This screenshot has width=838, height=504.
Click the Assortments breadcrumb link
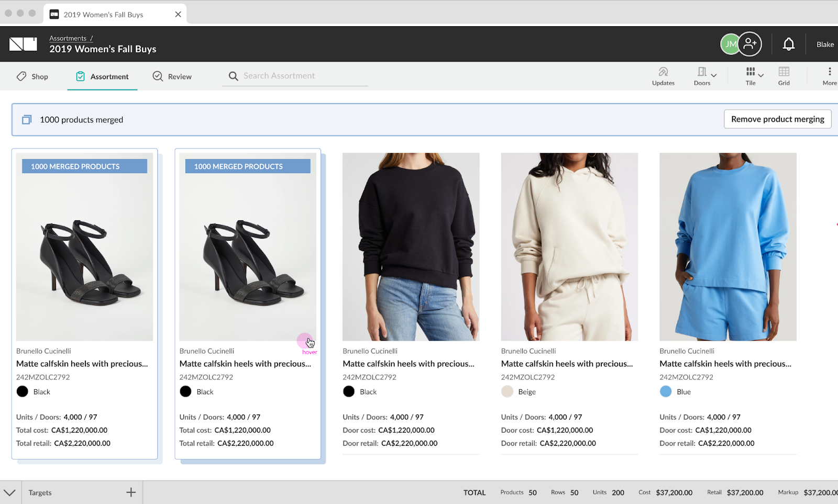pos(68,38)
